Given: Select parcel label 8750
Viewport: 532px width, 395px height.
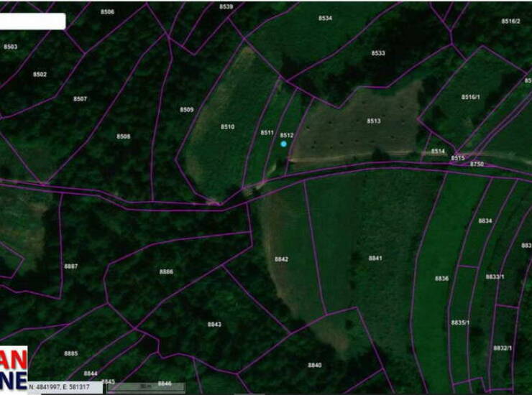Looking at the screenshot, I should 477,164.
